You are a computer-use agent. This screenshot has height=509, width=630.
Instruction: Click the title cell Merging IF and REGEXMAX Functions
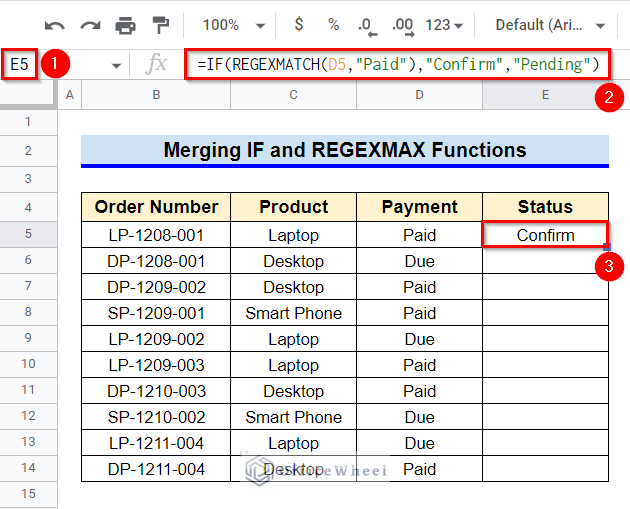[345, 150]
